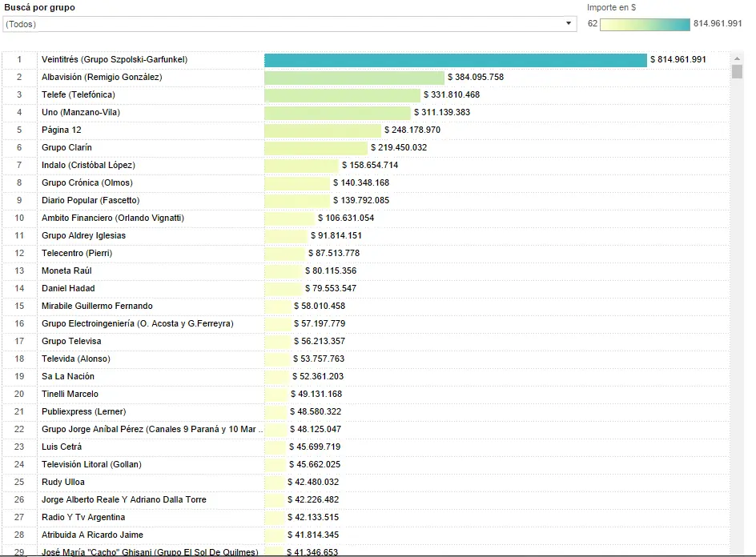Click the scrollbar up arrow of the list
The height and width of the screenshot is (557, 756).
coord(738,58)
